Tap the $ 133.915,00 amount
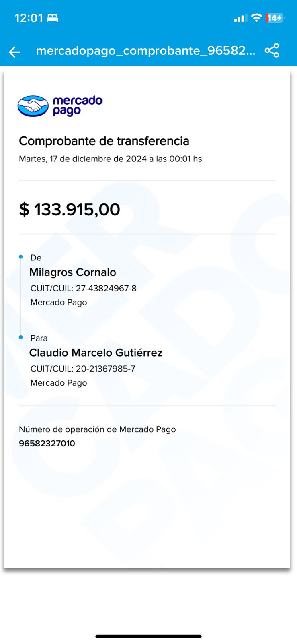297x644 pixels. click(x=70, y=209)
